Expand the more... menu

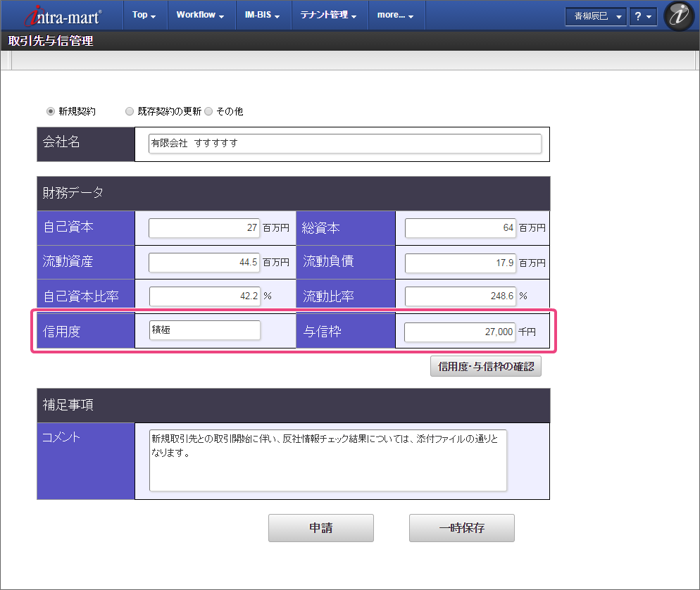point(395,15)
